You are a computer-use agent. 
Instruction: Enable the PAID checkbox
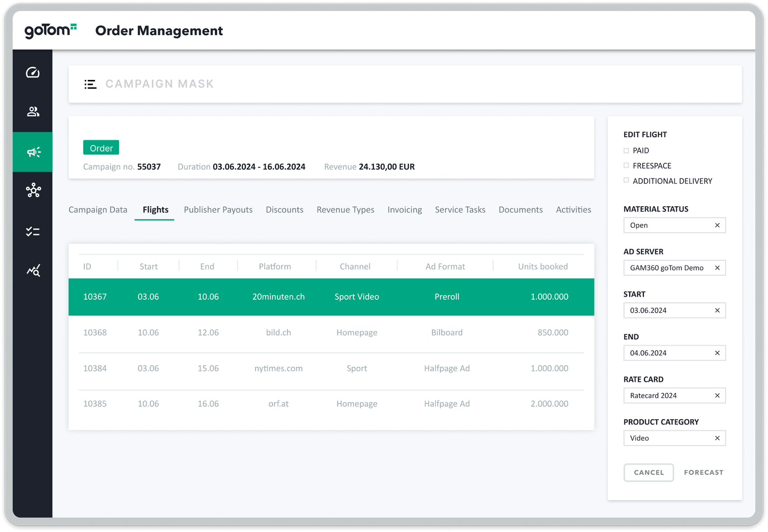[x=626, y=150]
